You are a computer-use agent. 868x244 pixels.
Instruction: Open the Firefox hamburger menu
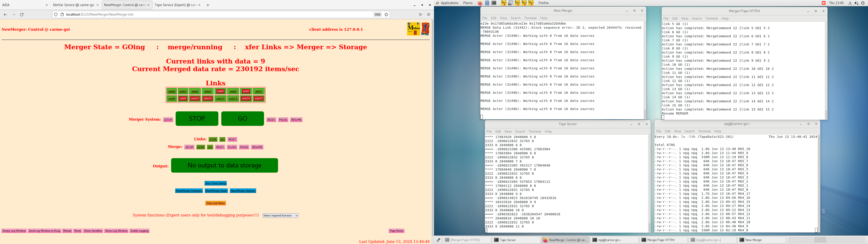[429, 14]
